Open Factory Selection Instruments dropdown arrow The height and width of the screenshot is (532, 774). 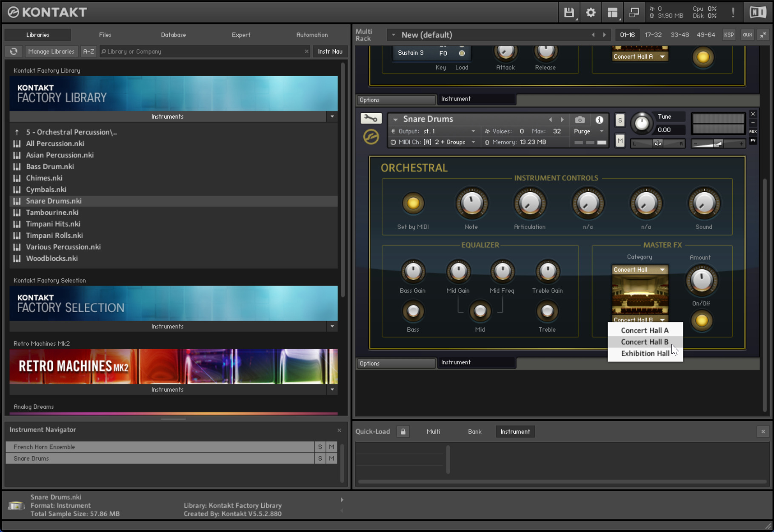[332, 327]
